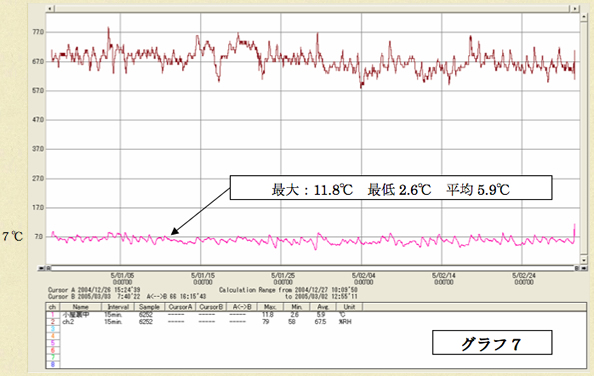Select the channel 1 name cell '小屋裏中'

pos(76,315)
